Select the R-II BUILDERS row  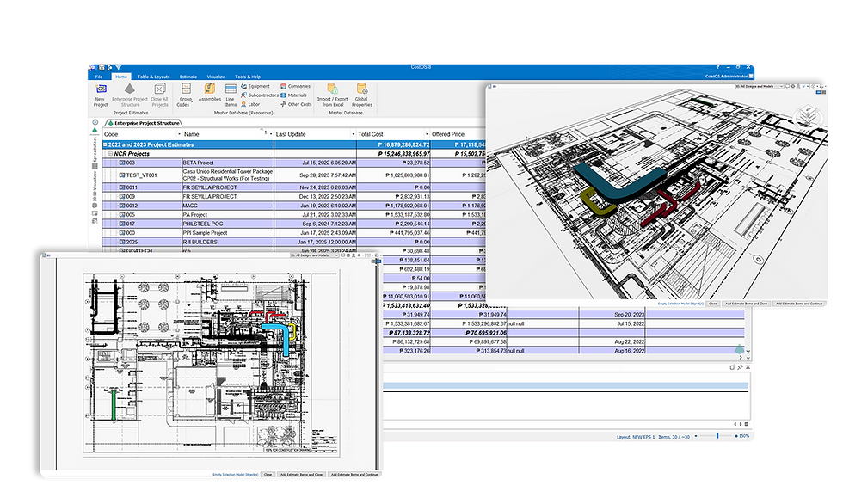(x=293, y=242)
